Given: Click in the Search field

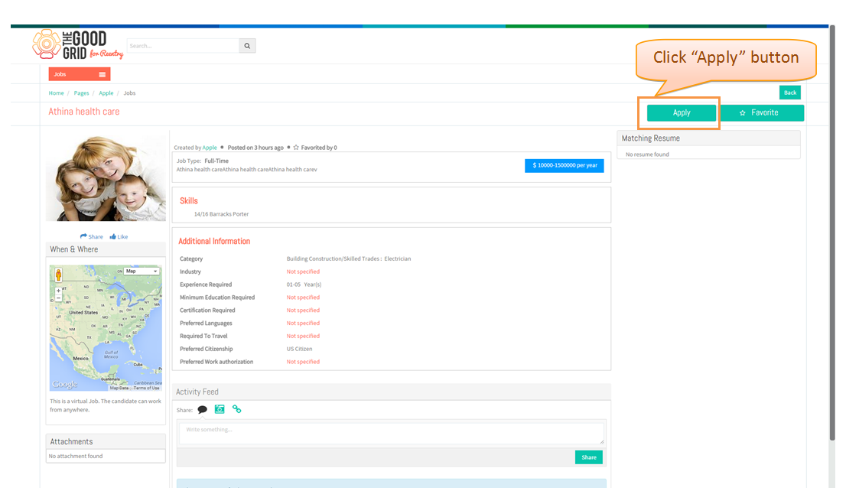Looking at the screenshot, I should [184, 46].
